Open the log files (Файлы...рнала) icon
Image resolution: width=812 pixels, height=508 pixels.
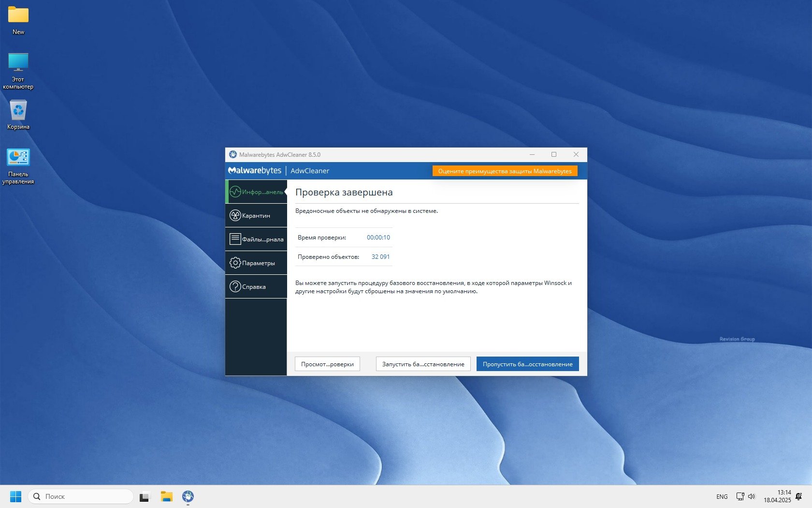pos(235,239)
